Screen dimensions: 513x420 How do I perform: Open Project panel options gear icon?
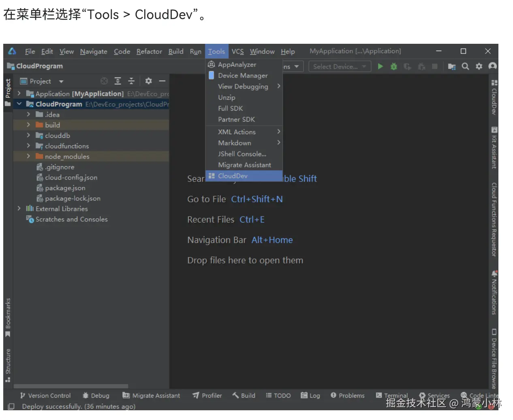(149, 81)
